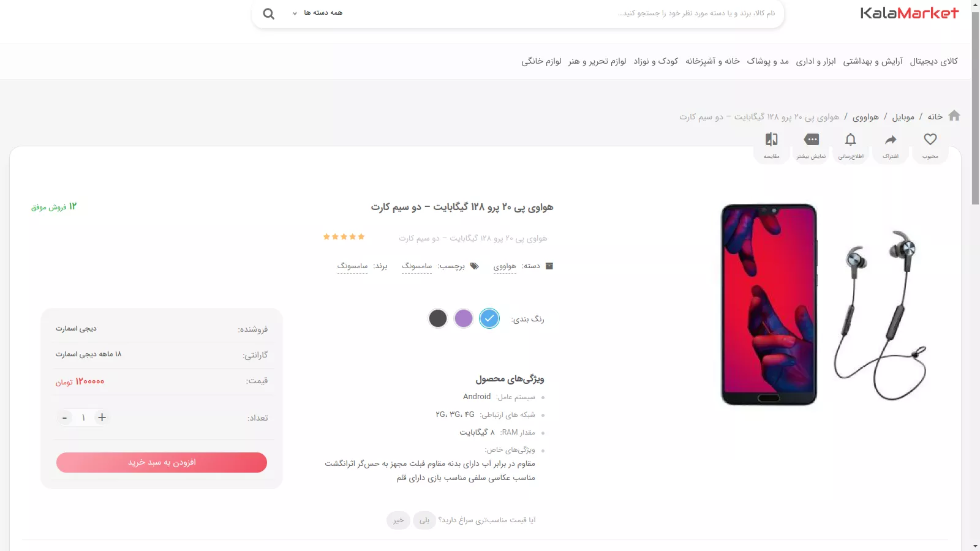Click the بلی answer button
The height and width of the screenshot is (551, 980).
[x=424, y=520]
